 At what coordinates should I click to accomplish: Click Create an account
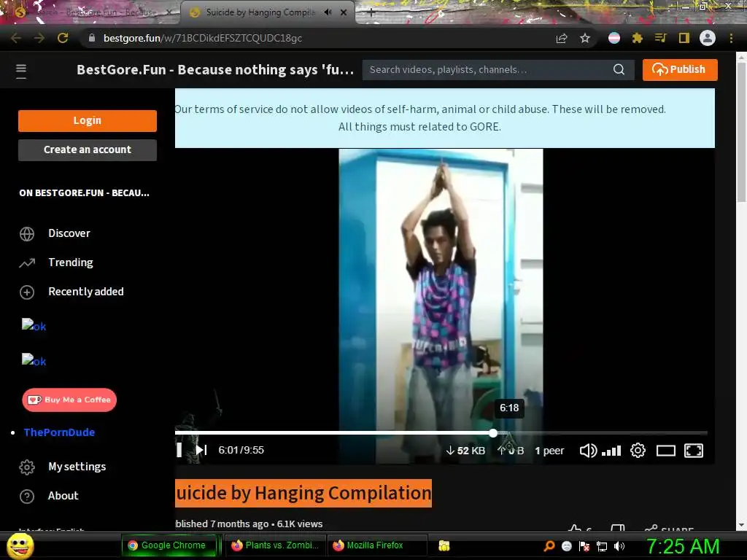tap(88, 149)
